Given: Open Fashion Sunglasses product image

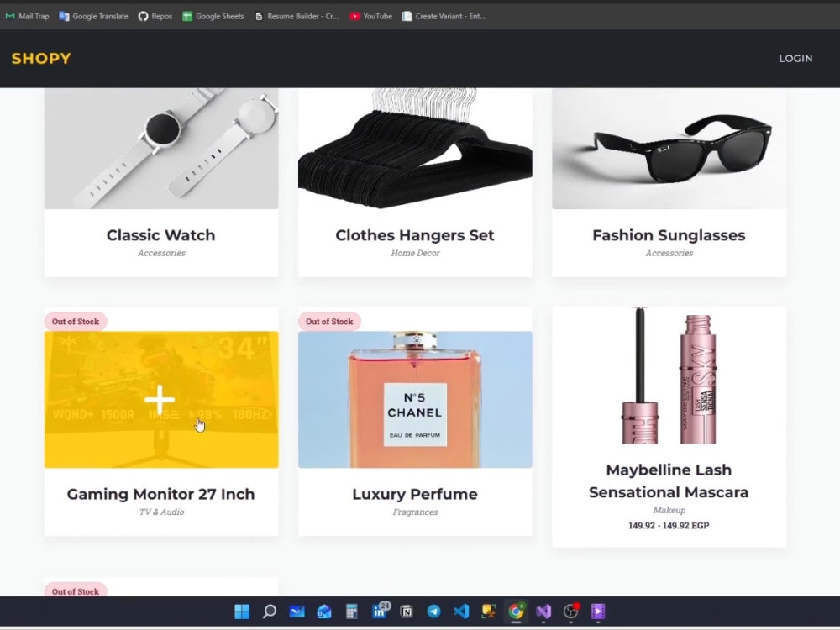Looking at the screenshot, I should click(669, 149).
